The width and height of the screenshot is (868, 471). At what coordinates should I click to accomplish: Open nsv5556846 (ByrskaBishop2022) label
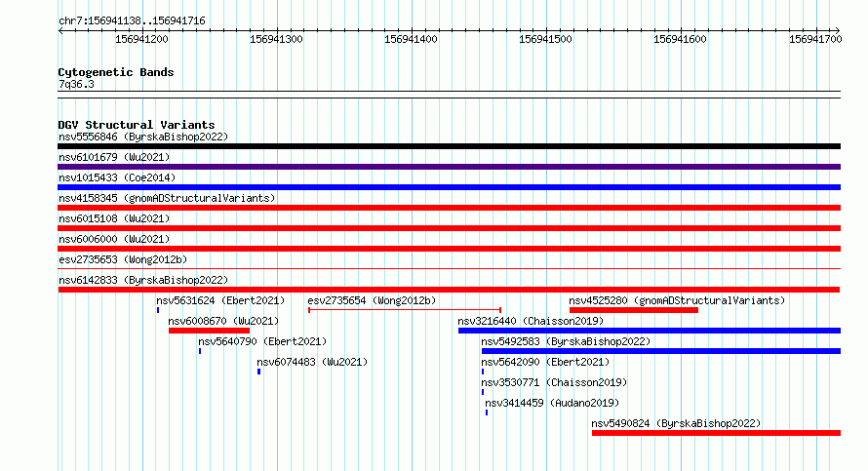click(x=143, y=137)
